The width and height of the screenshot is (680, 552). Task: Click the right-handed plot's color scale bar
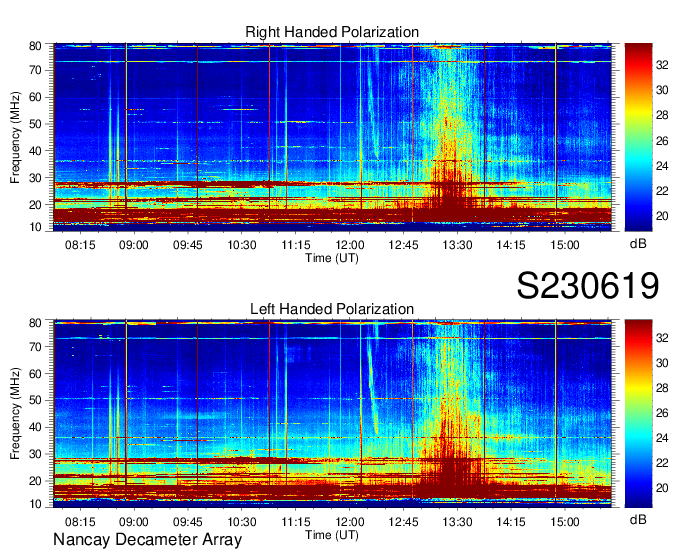(638, 137)
